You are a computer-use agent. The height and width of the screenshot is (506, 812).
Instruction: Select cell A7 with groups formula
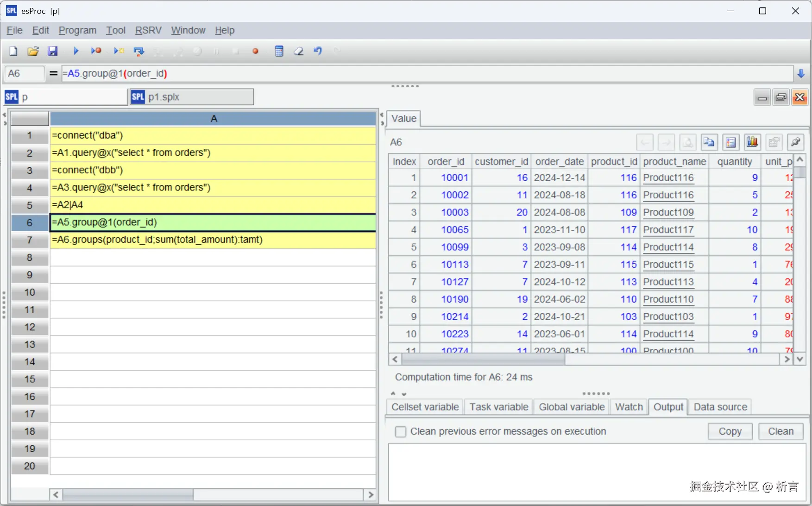pyautogui.click(x=213, y=240)
